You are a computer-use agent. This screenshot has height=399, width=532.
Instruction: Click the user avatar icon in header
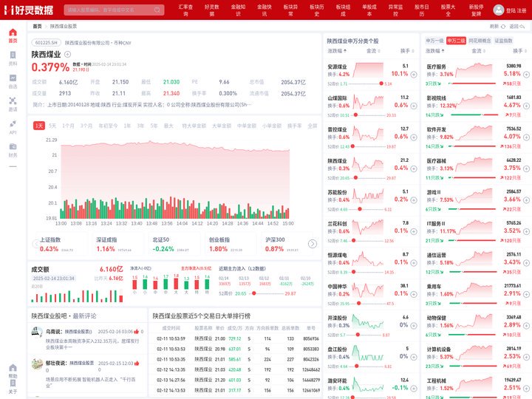coord(499,10)
